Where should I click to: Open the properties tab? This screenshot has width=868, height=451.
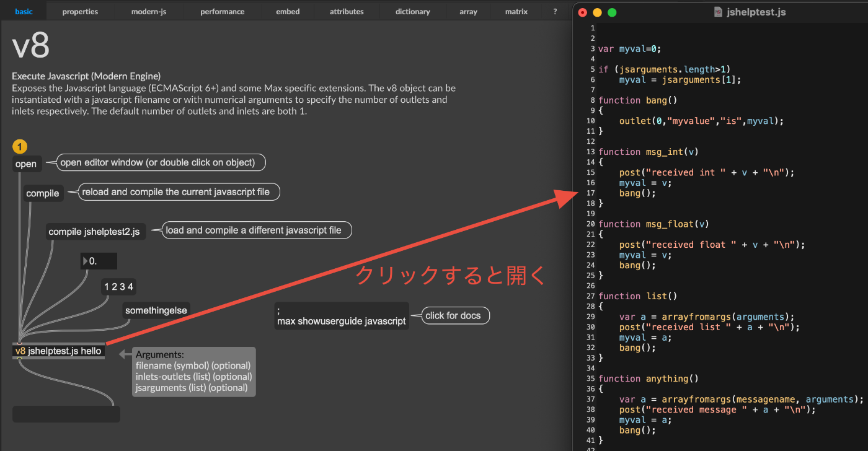coord(80,11)
